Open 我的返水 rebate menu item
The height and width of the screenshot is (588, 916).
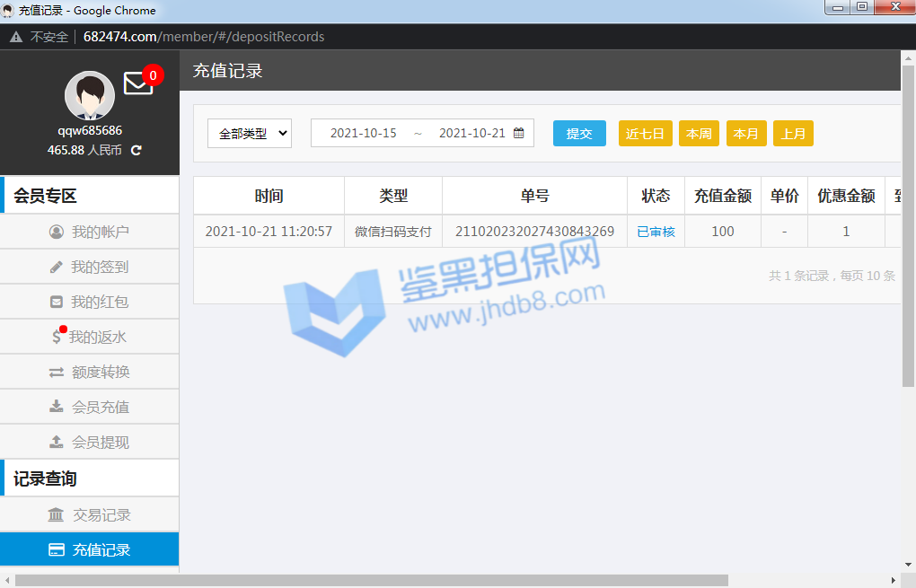[90, 337]
